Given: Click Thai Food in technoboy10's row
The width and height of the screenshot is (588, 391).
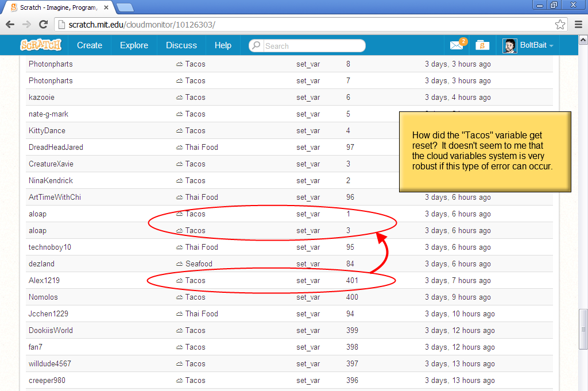Looking at the screenshot, I should tap(202, 247).
